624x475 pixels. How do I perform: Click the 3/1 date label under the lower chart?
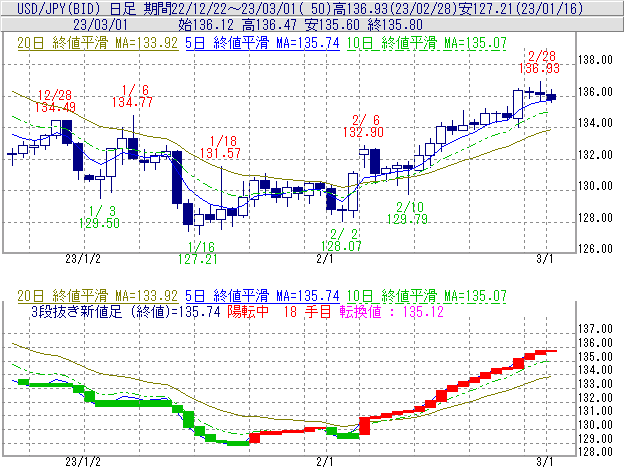[545, 462]
